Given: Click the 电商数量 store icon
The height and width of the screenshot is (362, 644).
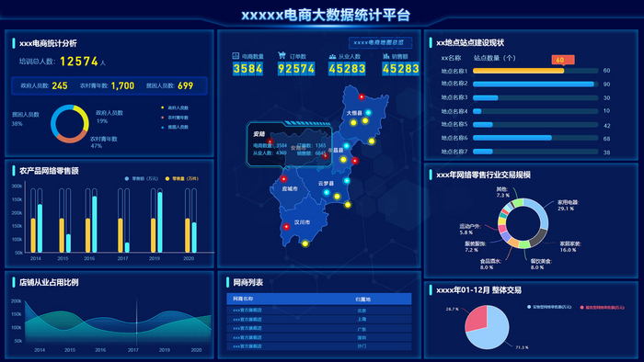Looking at the screenshot, I should pos(236,56).
